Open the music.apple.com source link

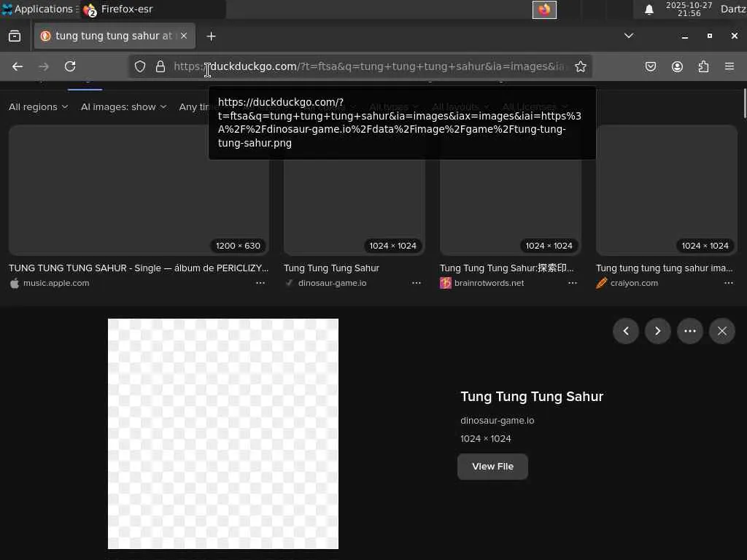click(55, 283)
